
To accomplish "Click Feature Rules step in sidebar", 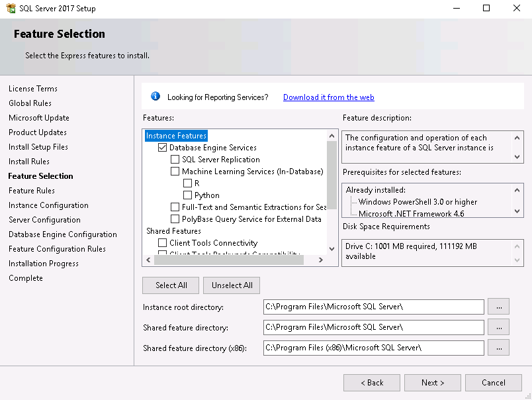I will (32, 191).
